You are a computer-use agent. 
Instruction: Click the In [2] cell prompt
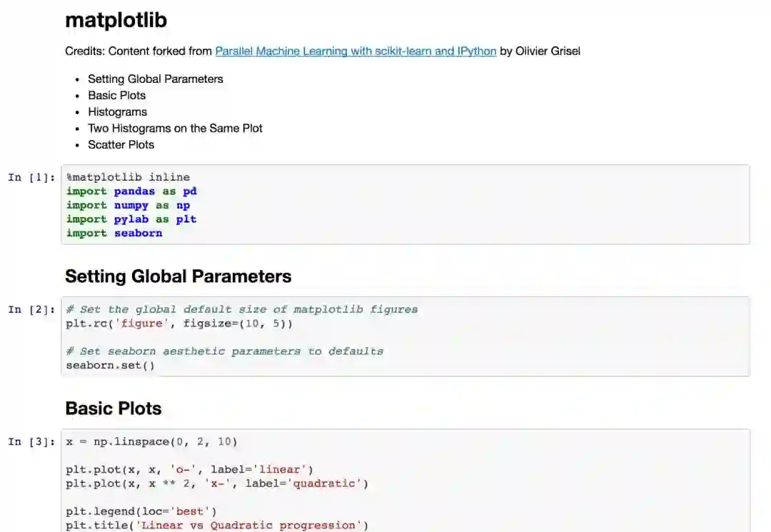coord(31,309)
